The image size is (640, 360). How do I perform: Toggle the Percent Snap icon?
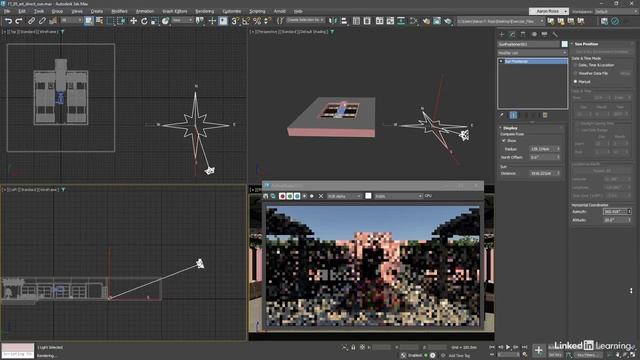coord(257,21)
